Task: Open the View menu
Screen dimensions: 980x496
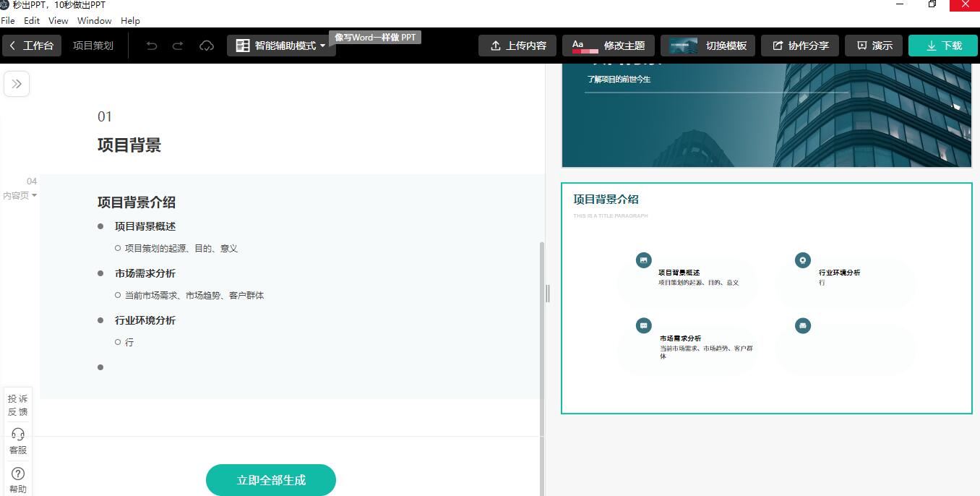Action: pos(58,20)
